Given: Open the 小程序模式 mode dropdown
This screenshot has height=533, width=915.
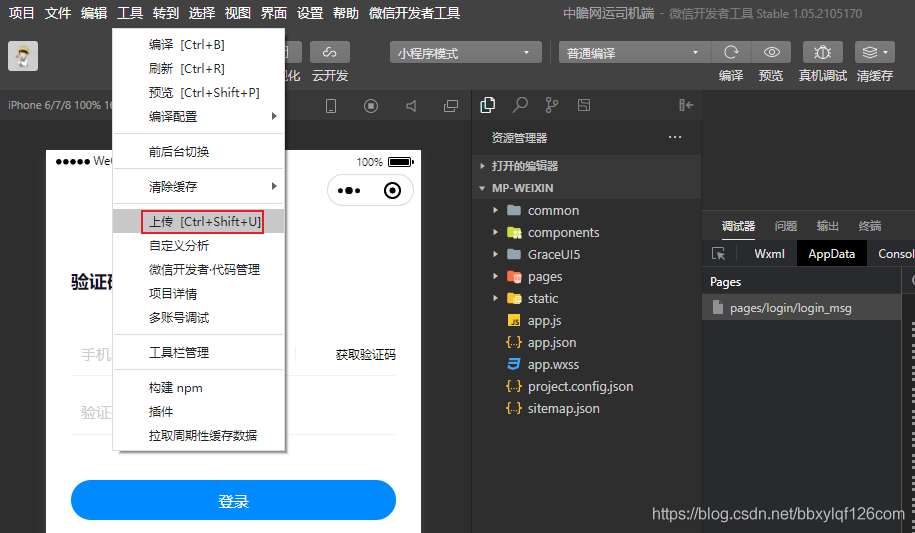Looking at the screenshot, I should coord(466,53).
